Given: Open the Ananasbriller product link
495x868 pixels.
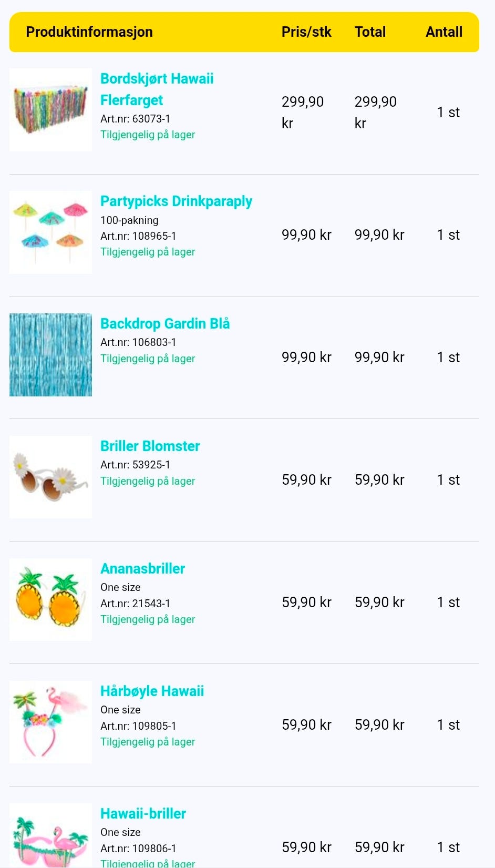Looking at the screenshot, I should [x=142, y=568].
